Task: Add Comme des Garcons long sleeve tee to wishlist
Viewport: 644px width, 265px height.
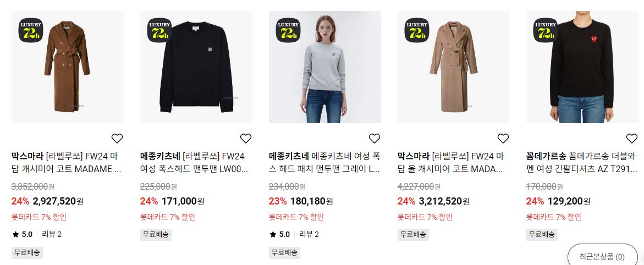Action: click(632, 139)
